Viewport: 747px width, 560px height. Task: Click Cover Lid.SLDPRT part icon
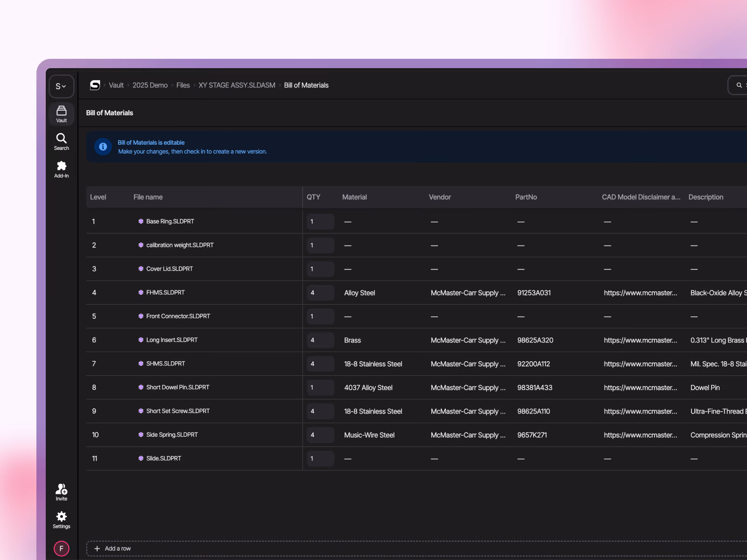[x=141, y=269]
